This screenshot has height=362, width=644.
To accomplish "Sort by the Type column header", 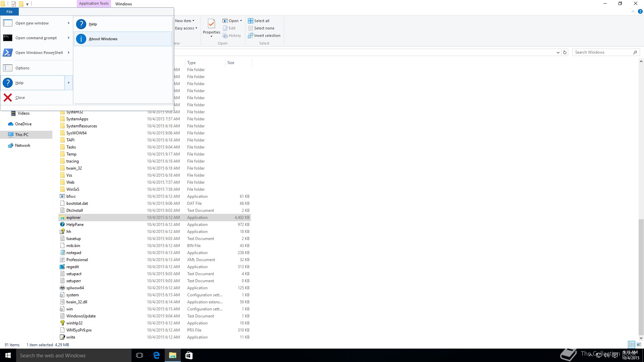I will coord(205,63).
